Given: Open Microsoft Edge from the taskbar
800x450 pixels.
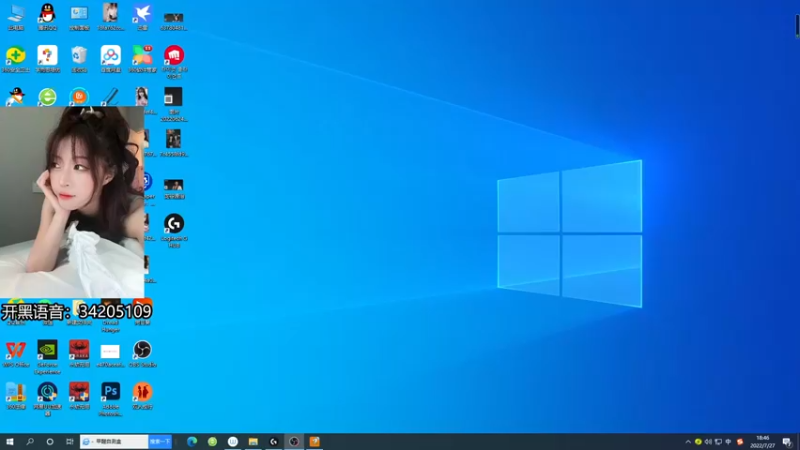Looking at the screenshot, I should pos(192,442).
